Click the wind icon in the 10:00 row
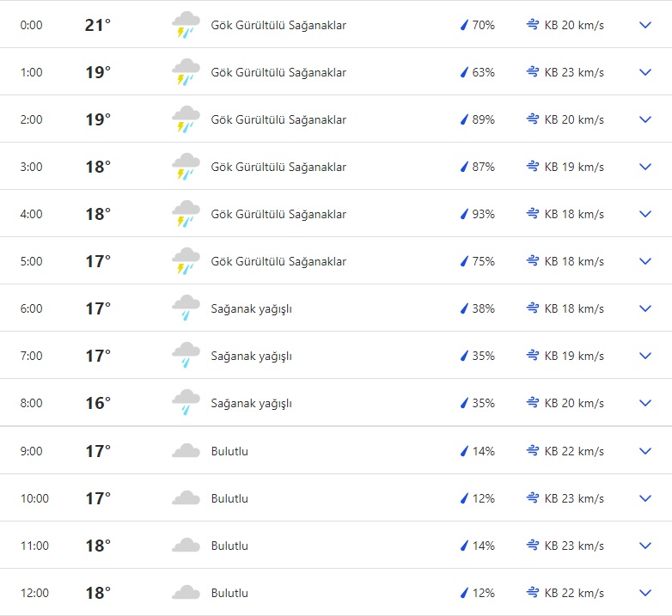This screenshot has width=672, height=616. click(533, 498)
